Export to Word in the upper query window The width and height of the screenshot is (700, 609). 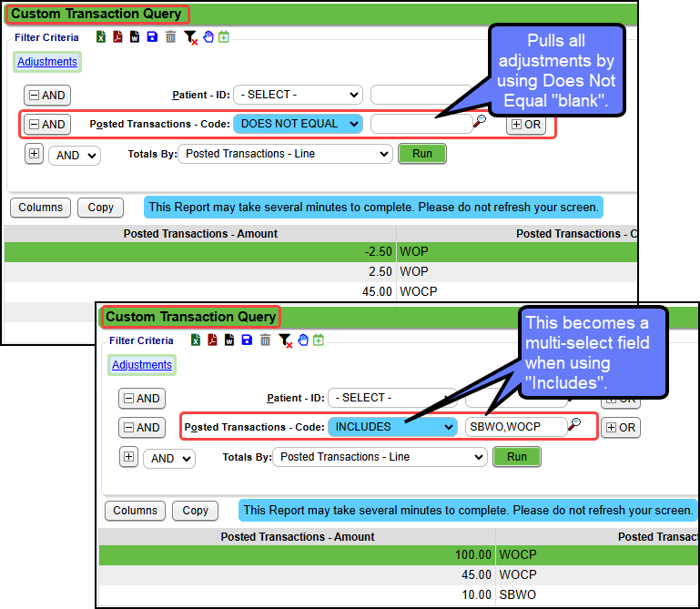pyautogui.click(x=135, y=37)
